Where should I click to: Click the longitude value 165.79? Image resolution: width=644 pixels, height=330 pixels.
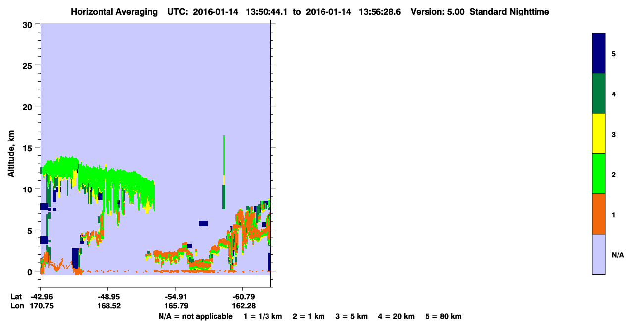pos(175,306)
